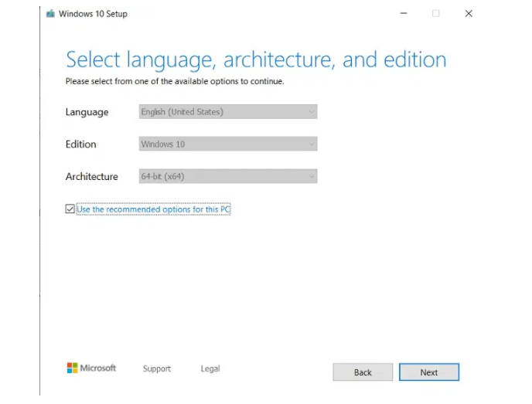
Task: Click the recommended options label text
Action: [153, 209]
